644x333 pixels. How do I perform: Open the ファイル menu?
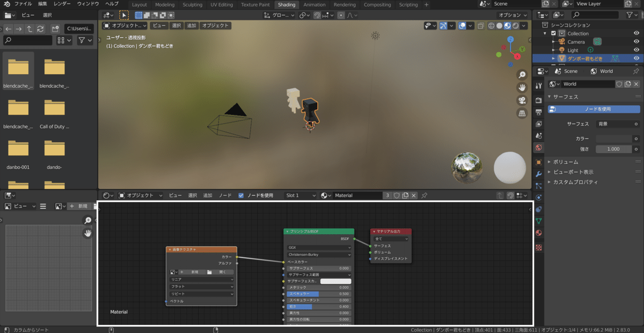[23, 4]
